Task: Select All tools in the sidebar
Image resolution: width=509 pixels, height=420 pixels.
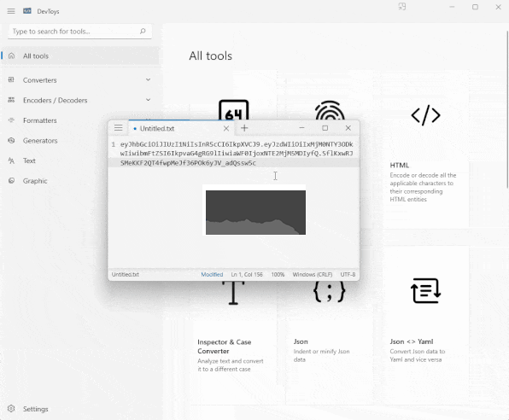Action: tap(80, 55)
